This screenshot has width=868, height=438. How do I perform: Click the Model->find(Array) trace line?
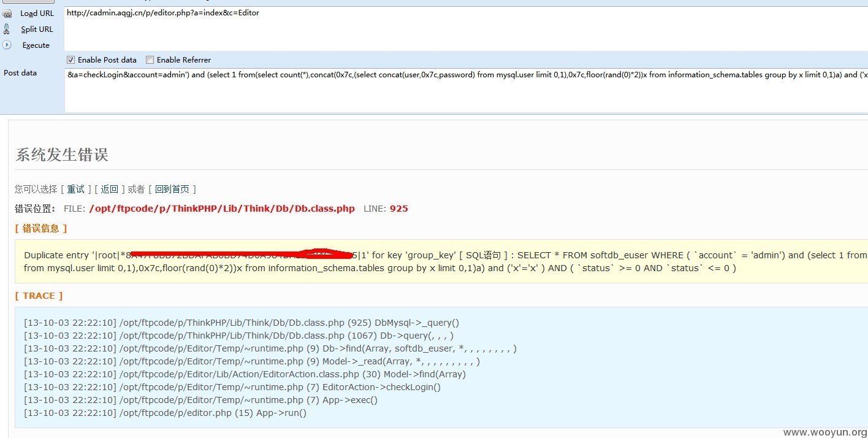pos(245,374)
